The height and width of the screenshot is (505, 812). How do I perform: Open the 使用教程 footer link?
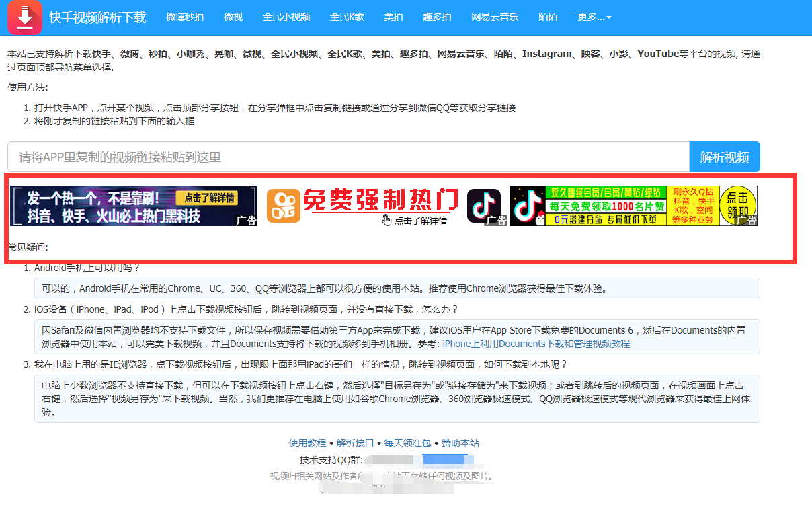coord(307,443)
